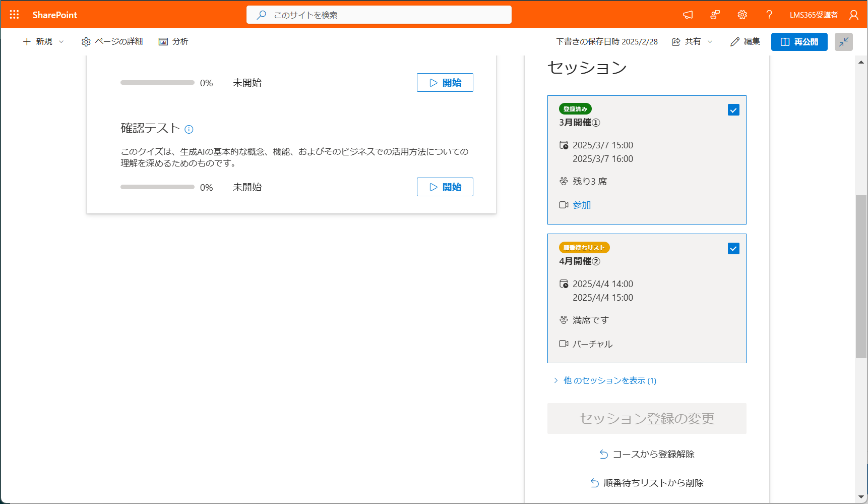Click seats icon beside 満席です
The image size is (868, 504).
click(x=564, y=320)
